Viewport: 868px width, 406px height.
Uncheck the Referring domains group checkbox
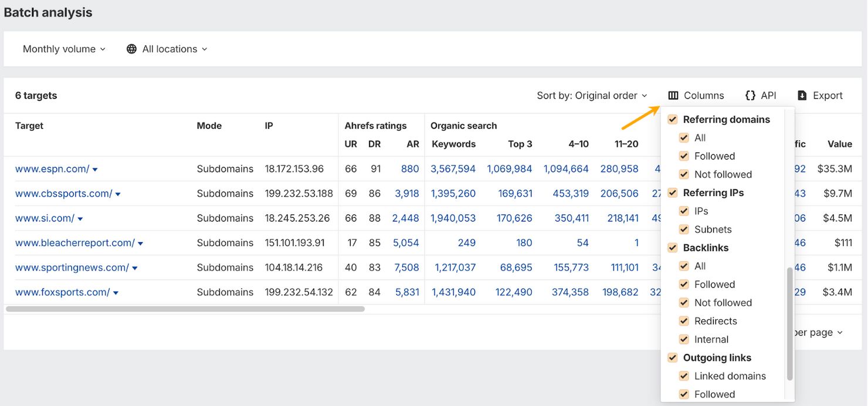673,120
